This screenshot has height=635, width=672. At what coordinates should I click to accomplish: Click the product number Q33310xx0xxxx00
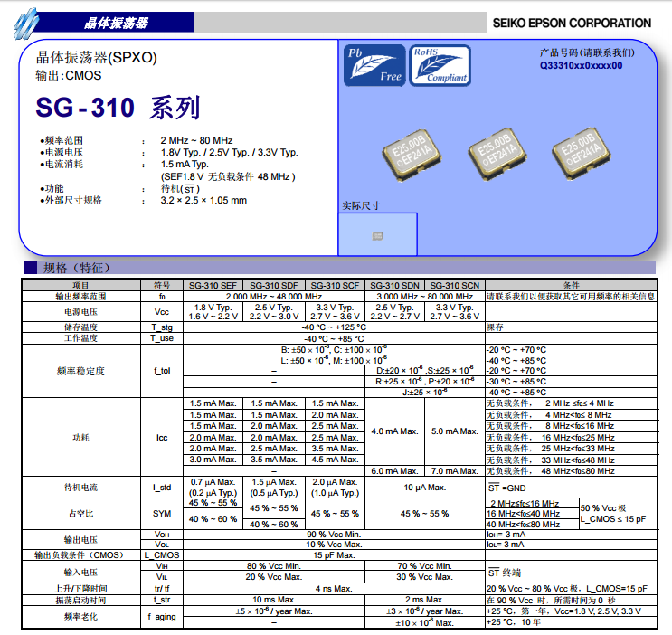point(581,66)
